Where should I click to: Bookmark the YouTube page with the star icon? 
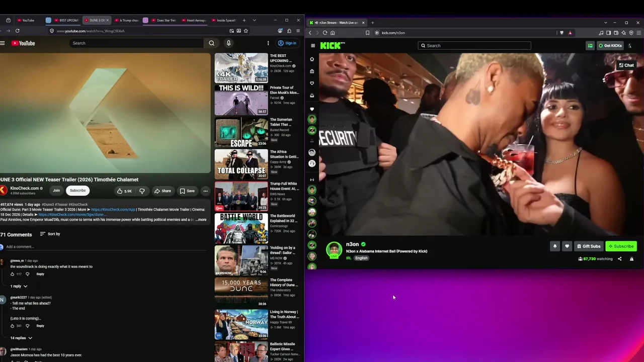point(246,31)
